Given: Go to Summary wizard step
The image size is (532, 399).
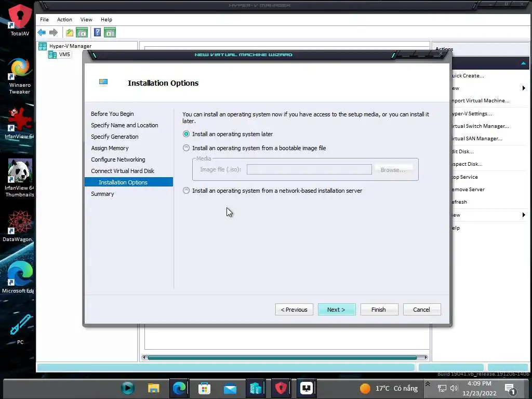Looking at the screenshot, I should click(102, 194).
